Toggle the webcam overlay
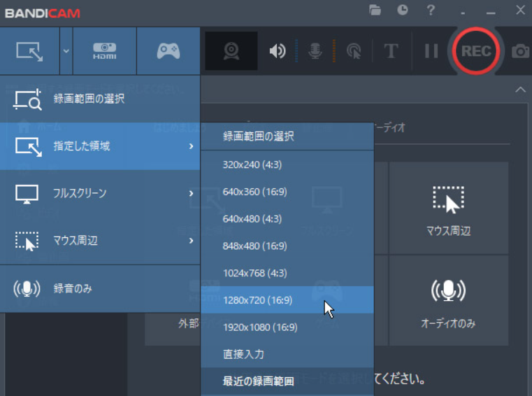 click(x=231, y=51)
